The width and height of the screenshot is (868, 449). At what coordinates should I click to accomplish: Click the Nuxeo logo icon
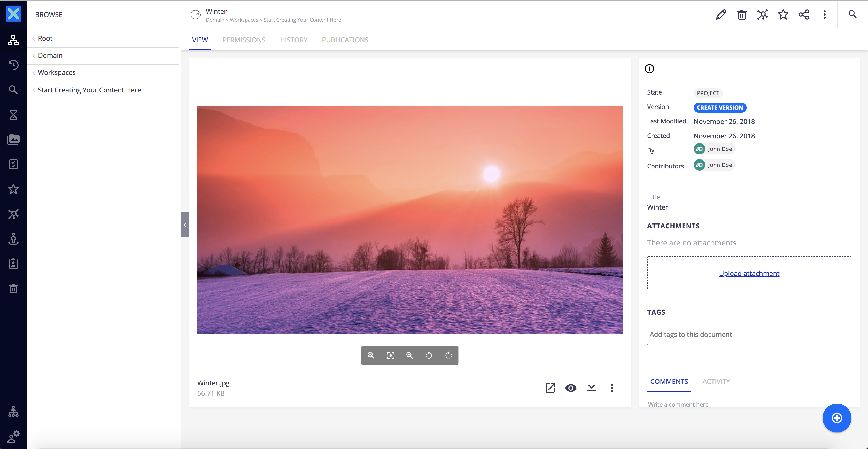point(13,14)
